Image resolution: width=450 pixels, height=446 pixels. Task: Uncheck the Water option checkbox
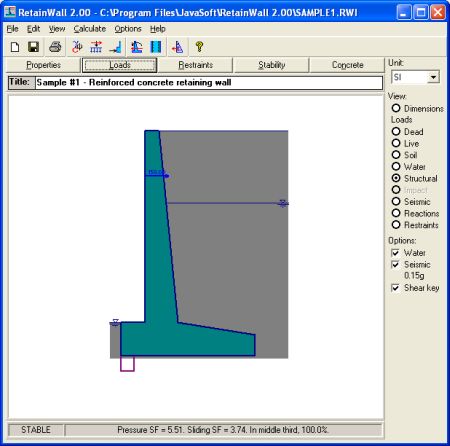(395, 253)
